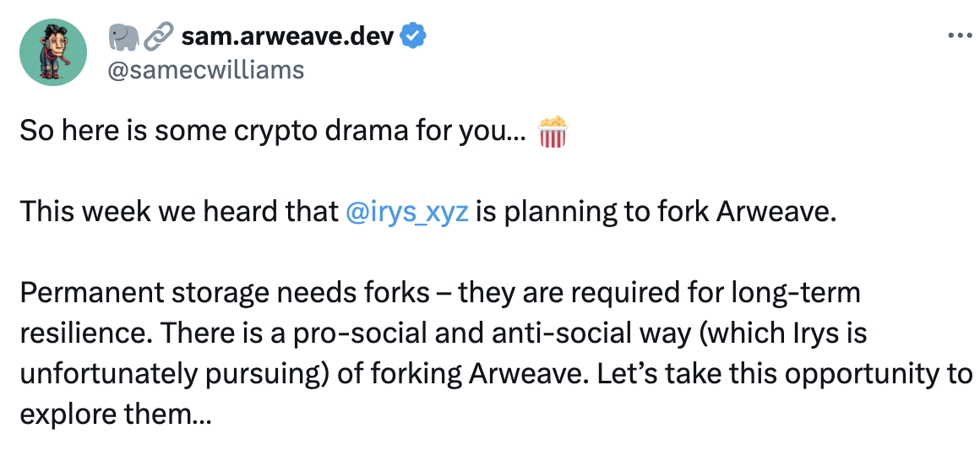The image size is (980, 461).
Task: Click the "So here is some crypto drama" line
Action: click(275, 133)
